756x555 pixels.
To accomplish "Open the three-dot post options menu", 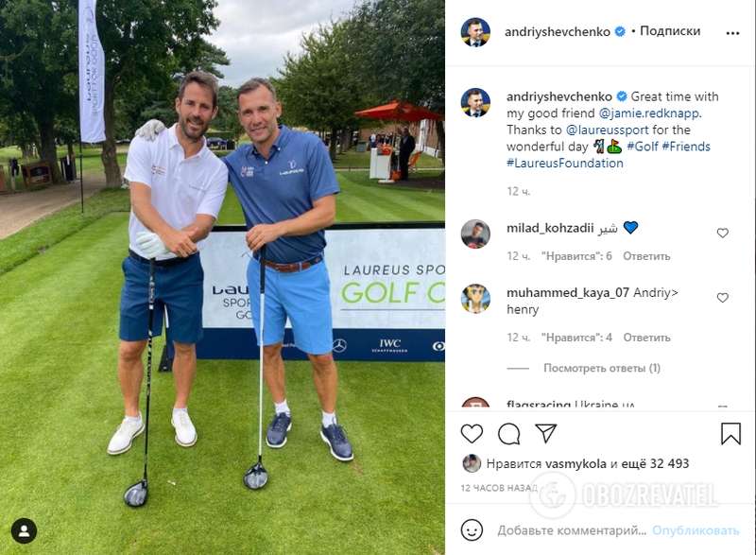I will (732, 33).
